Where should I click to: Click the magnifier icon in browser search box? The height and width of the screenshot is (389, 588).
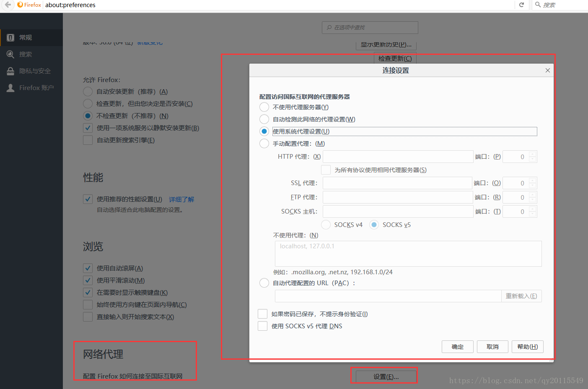(x=538, y=5)
